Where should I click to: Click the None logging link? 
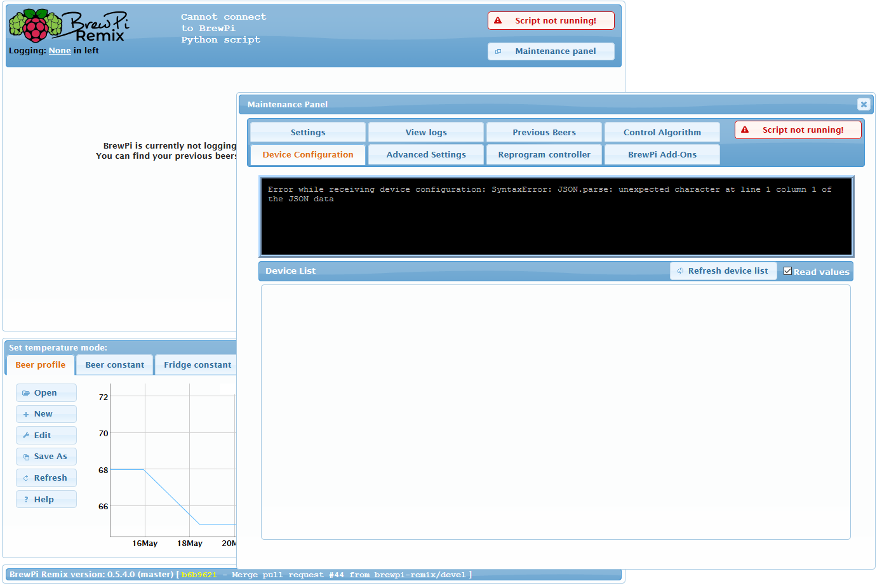click(60, 51)
